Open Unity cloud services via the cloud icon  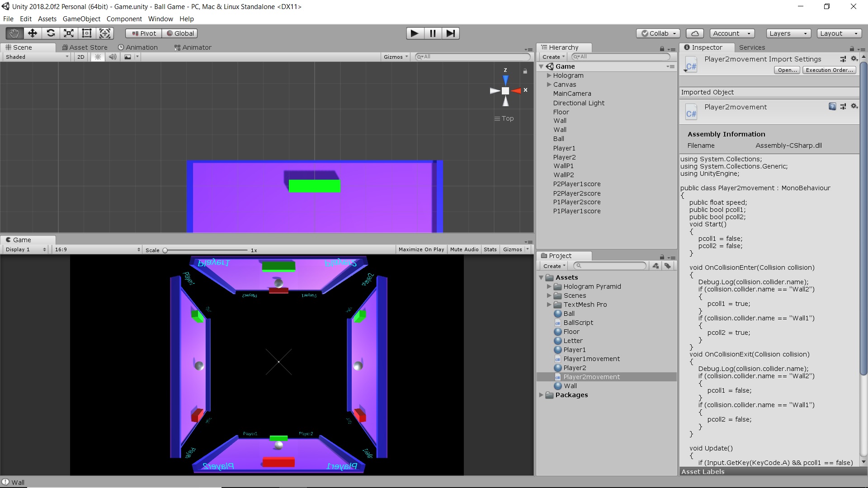pos(694,33)
